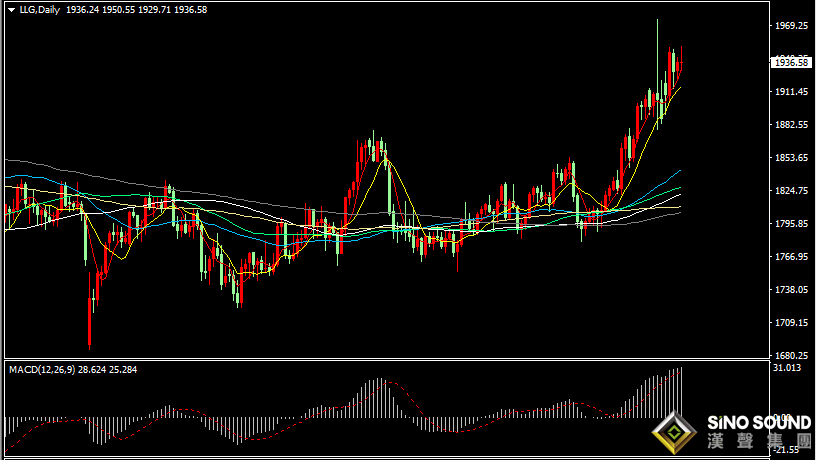
Task: Click the 1709.15 price axis label
Action: pos(792,323)
